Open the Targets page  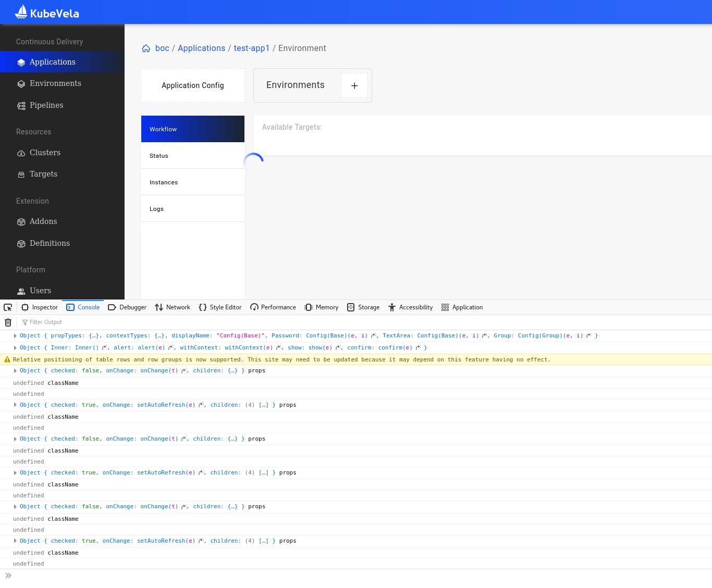[x=43, y=174]
